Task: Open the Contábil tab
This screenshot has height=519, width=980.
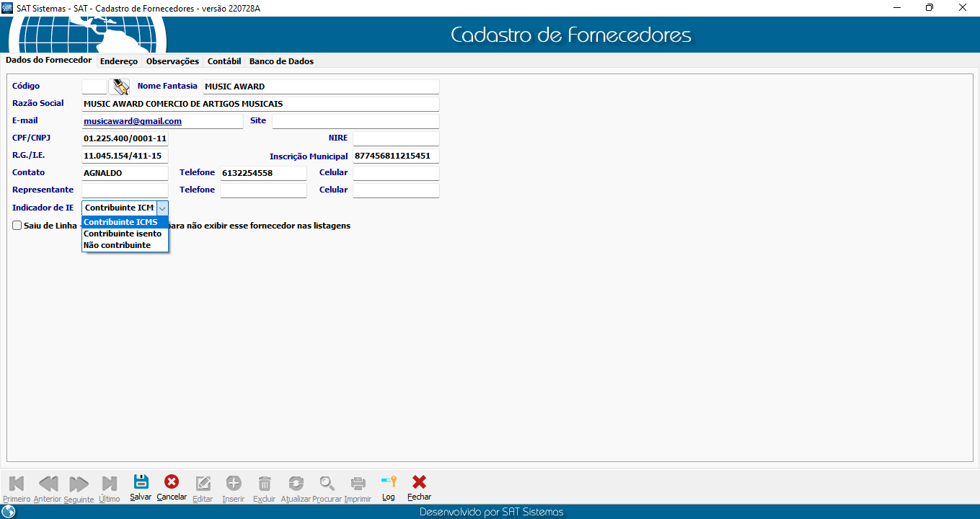Action: pos(224,61)
